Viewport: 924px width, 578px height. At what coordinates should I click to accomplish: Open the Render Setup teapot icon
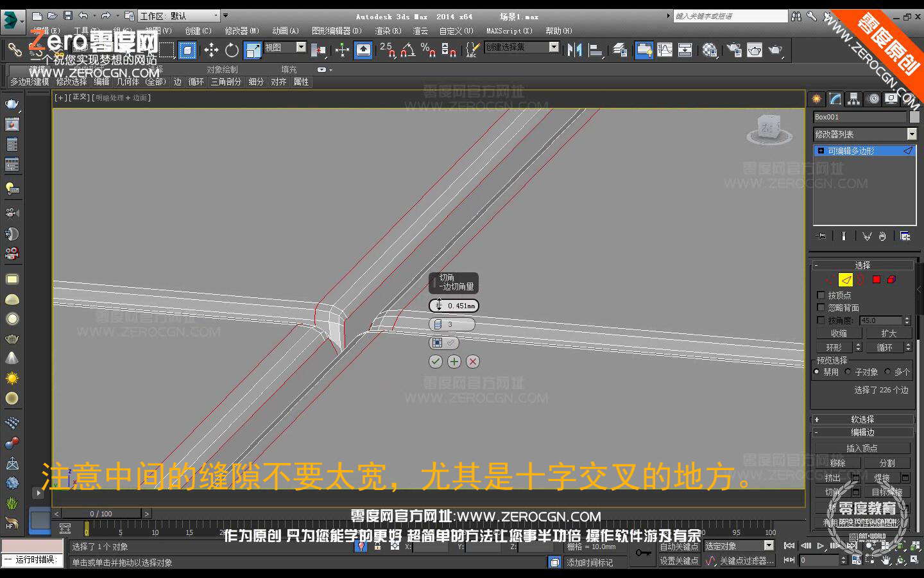[734, 50]
